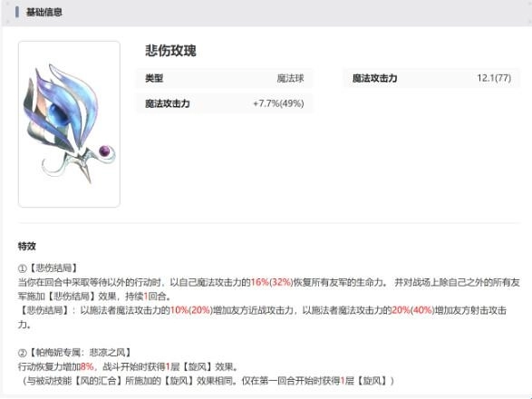Click the red 10%(20%) melee attack value
Viewport: 532px width, 399px height.
coord(191,310)
